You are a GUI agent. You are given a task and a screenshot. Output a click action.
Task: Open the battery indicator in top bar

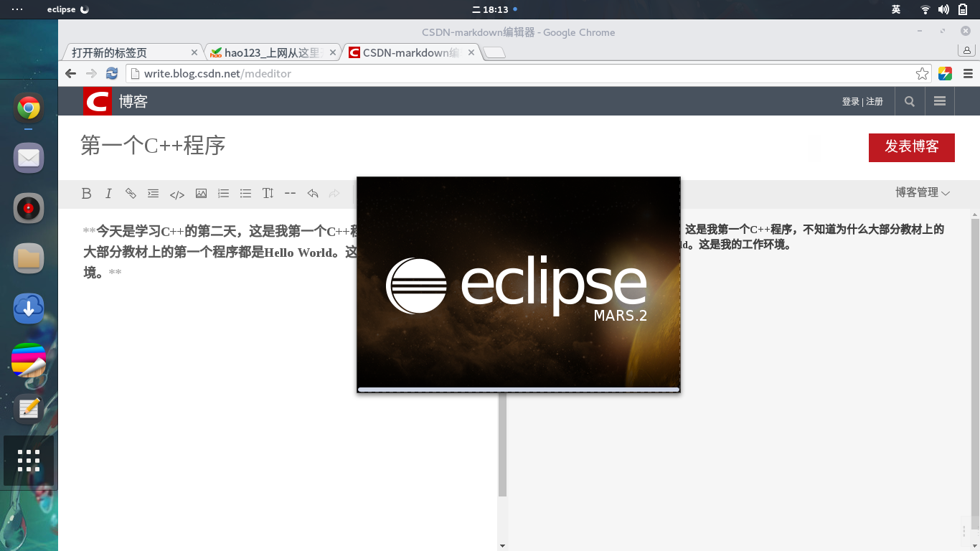pos(962,9)
